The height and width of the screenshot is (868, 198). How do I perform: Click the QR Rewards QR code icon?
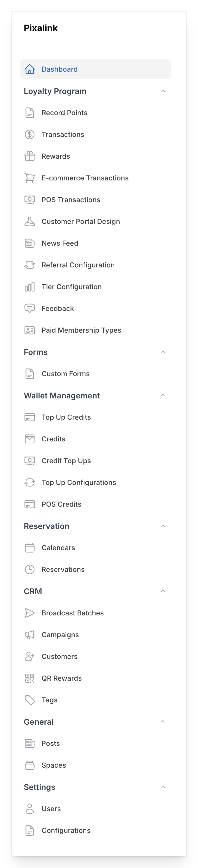pyautogui.click(x=30, y=678)
